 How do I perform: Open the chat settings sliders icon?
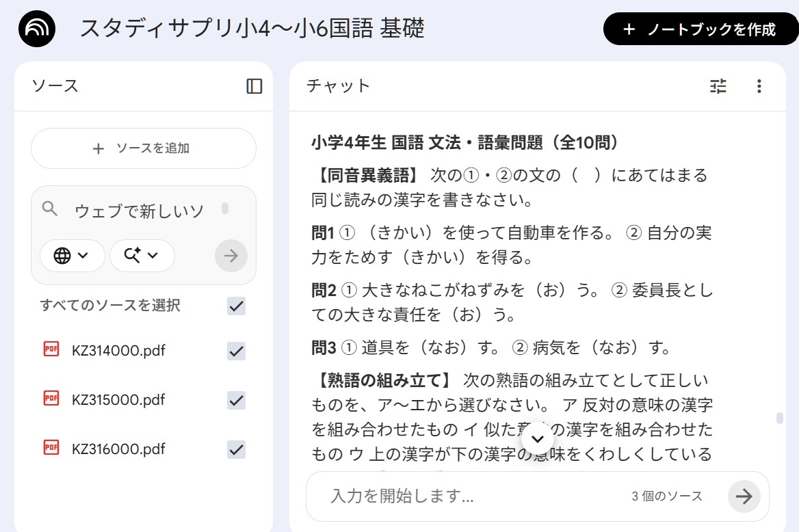(x=718, y=86)
